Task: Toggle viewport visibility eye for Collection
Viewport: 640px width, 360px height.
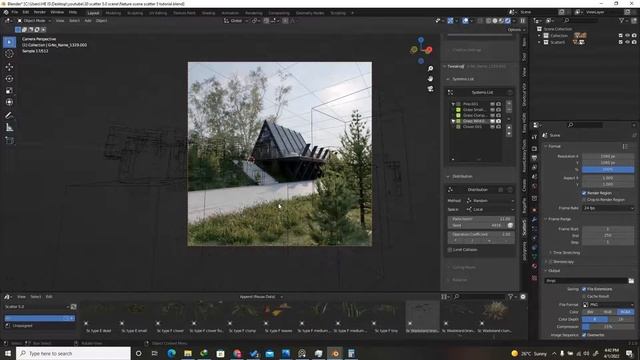Action: 627,36
